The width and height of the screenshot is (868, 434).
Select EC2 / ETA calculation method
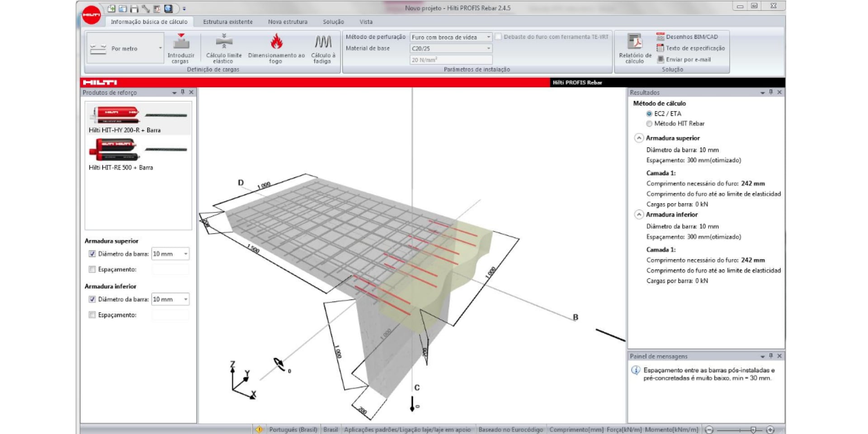pos(649,114)
